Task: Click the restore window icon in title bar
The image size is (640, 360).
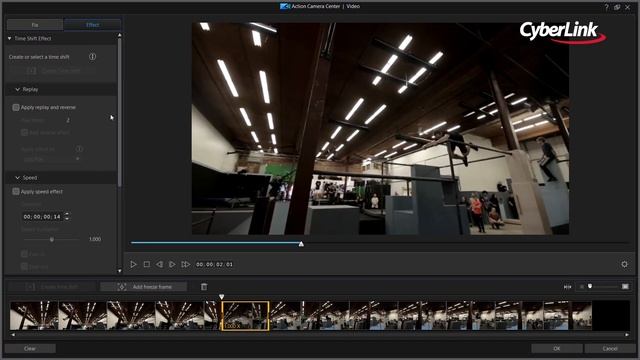Action: [x=617, y=7]
